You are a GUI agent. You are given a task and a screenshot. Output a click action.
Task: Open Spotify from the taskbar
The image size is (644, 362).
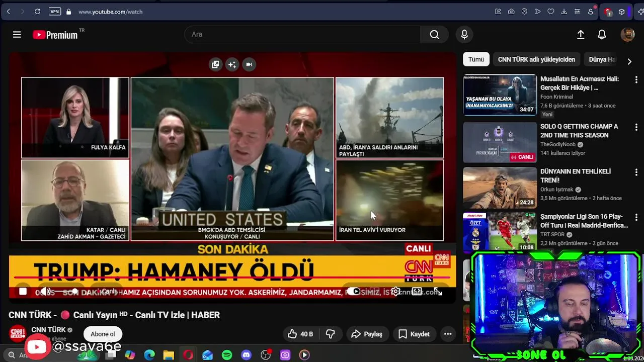(227, 355)
